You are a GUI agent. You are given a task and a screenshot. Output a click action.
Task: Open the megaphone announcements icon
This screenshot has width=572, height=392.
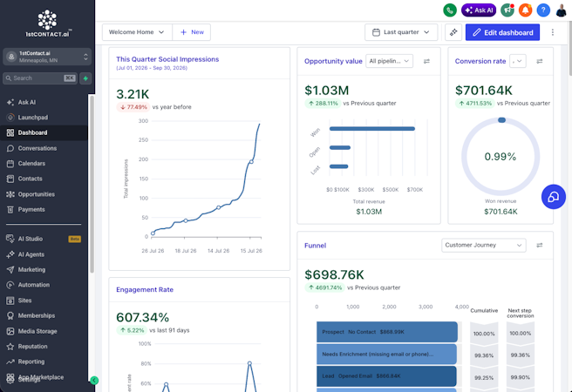click(x=507, y=10)
